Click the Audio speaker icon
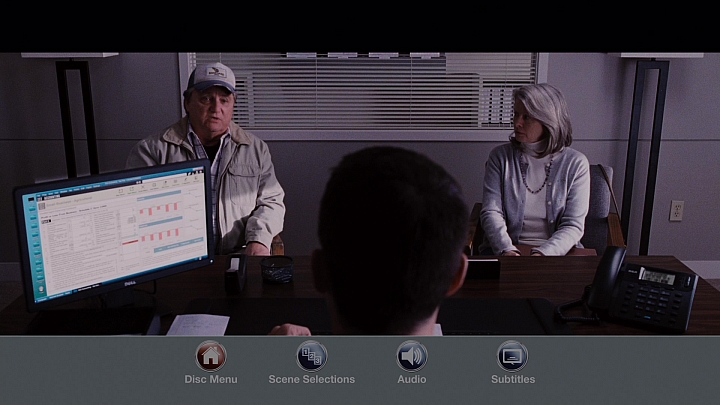Image resolution: width=720 pixels, height=405 pixels. 412,356
